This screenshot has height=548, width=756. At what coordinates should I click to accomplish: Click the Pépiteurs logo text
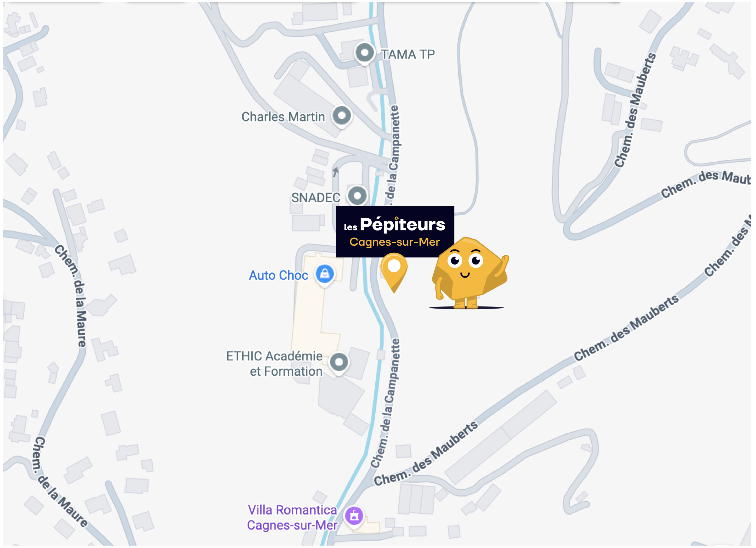402,224
